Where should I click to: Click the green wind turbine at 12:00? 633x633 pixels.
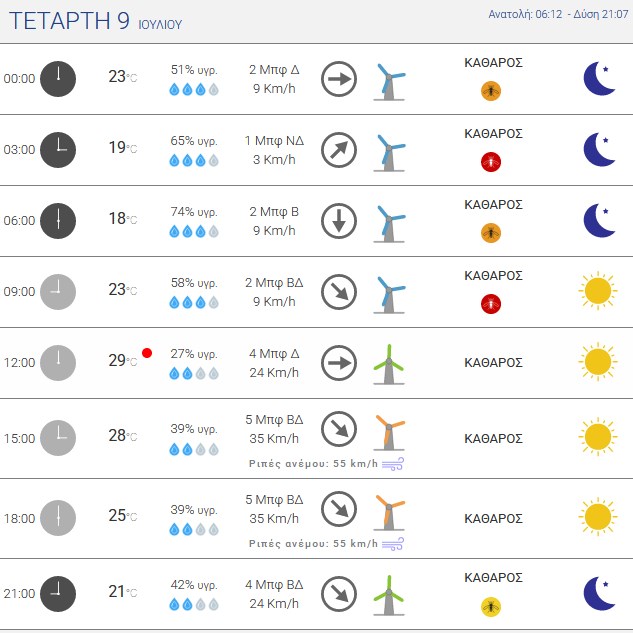click(389, 364)
